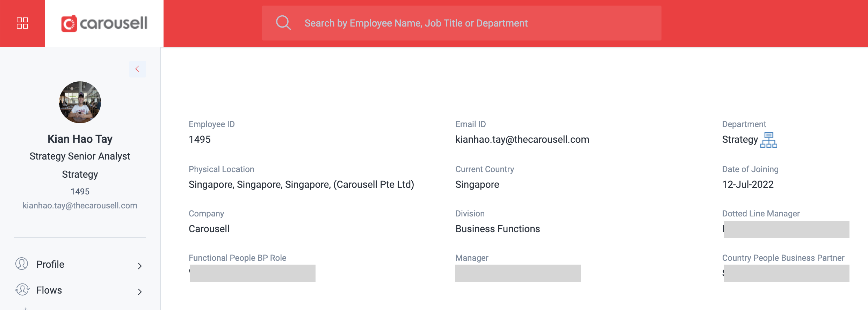Viewport: 868px width, 310px height.
Task: Collapse the sidebar with the left arrow
Action: [137, 69]
